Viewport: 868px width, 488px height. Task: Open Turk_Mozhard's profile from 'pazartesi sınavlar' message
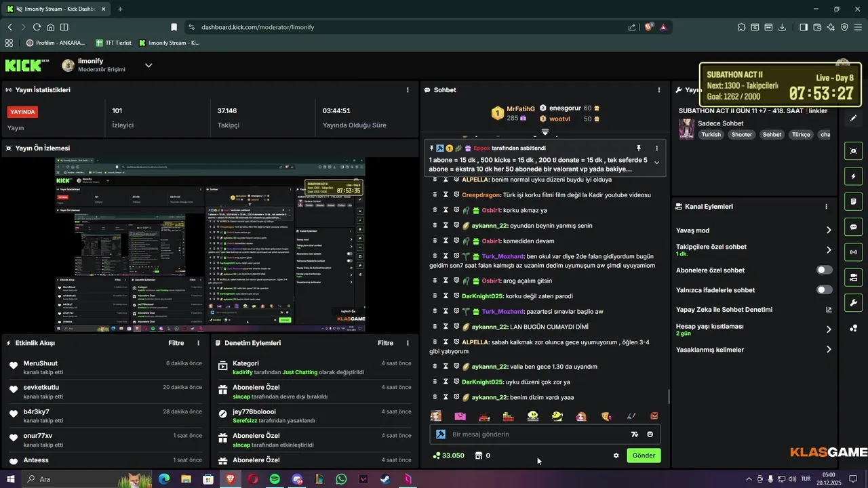pos(502,311)
